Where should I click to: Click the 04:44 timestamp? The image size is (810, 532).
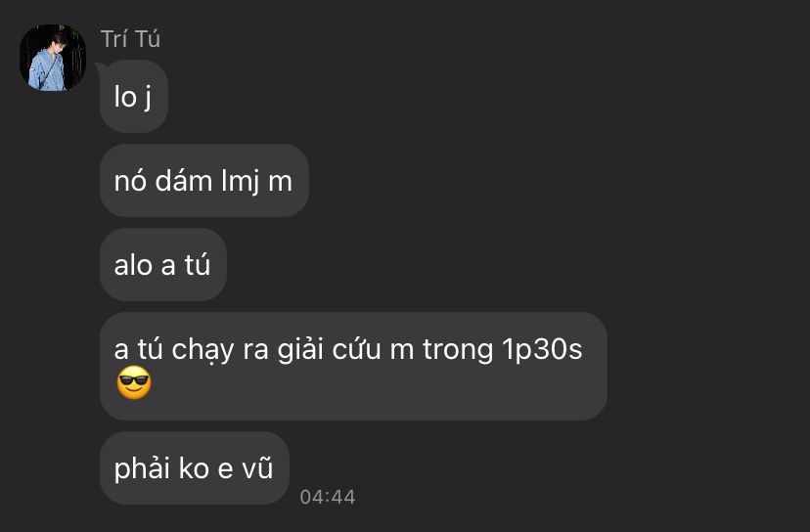click(328, 497)
